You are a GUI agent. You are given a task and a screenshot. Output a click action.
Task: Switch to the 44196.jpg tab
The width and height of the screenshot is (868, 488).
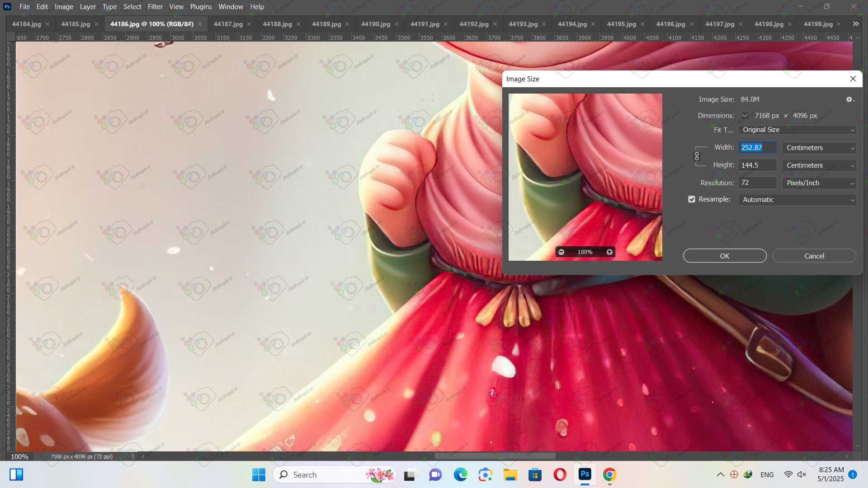tap(670, 24)
